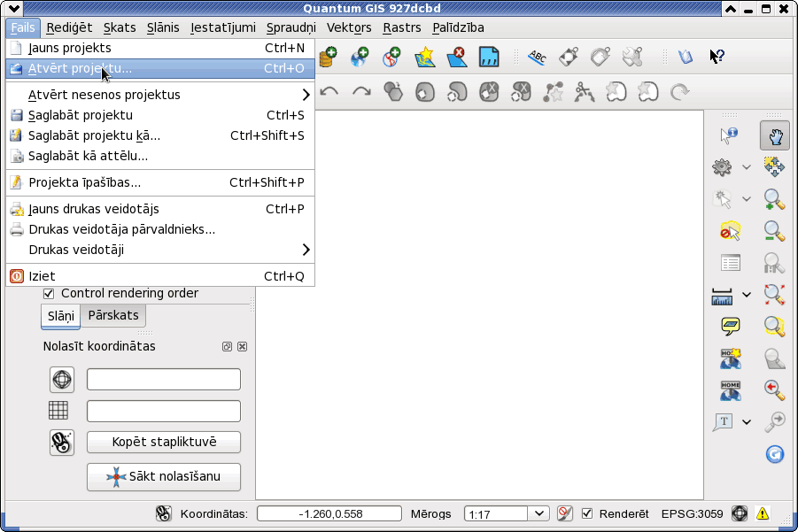This screenshot has width=798, height=532.
Task: Open the help contents book icon
Action: coord(685,57)
